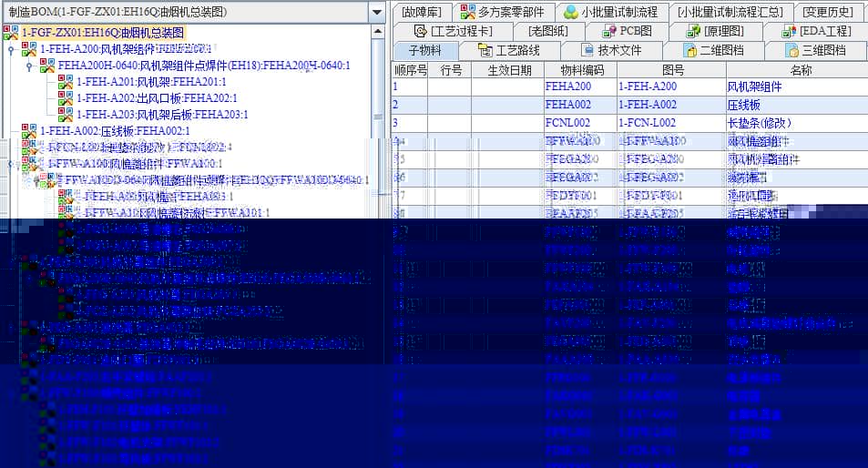
Task: Sort by the 物料编码 column header
Action: coord(581,70)
